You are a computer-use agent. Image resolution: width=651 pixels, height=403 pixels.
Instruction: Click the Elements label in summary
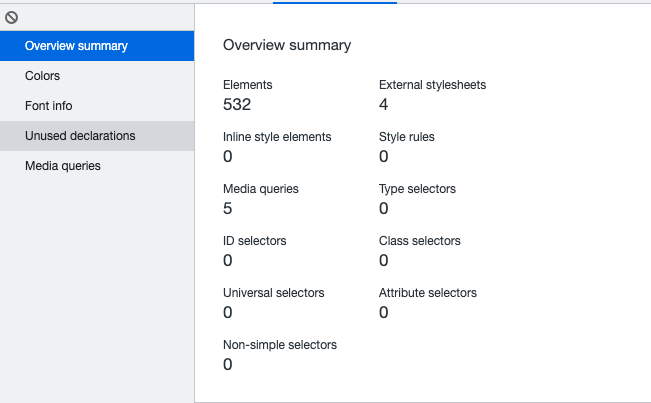click(x=248, y=85)
